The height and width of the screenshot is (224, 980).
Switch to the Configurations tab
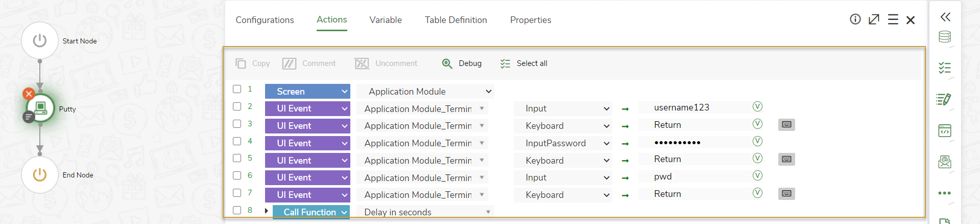(265, 20)
